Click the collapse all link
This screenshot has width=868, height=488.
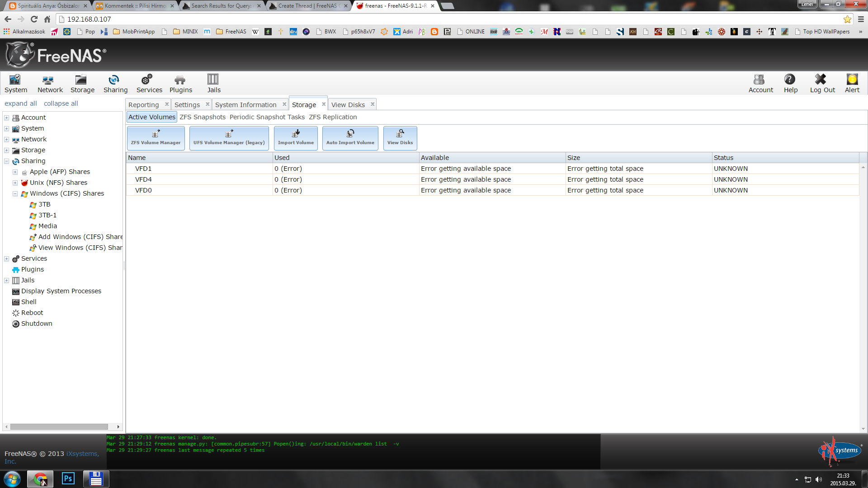(x=61, y=103)
